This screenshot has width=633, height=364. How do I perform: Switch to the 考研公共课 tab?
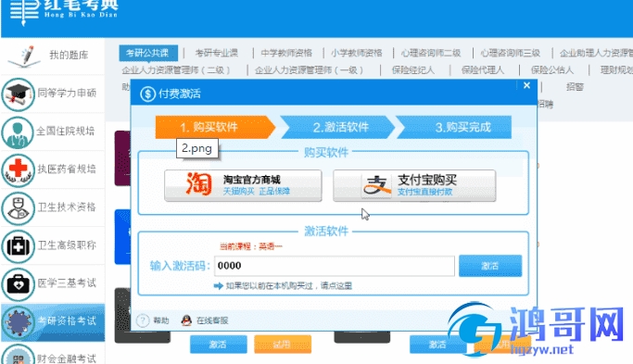coord(148,53)
